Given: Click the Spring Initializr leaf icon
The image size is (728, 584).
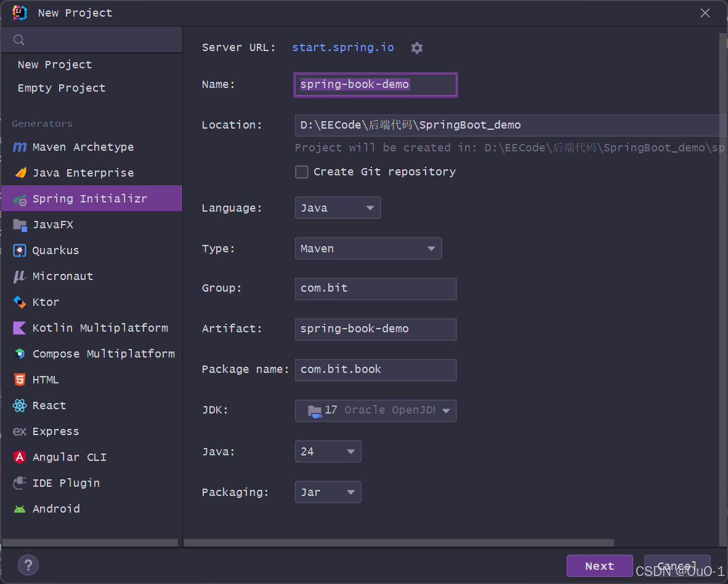Looking at the screenshot, I should click(20, 199).
